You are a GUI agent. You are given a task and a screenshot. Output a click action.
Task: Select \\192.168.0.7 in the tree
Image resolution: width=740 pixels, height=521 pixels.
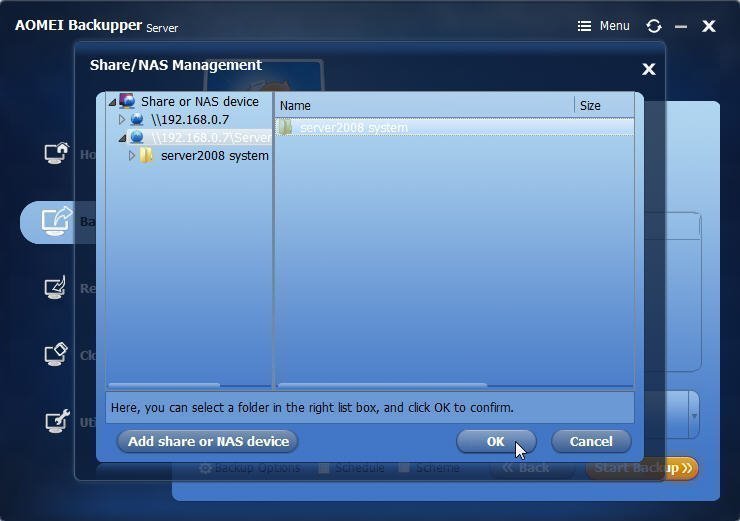pos(190,119)
